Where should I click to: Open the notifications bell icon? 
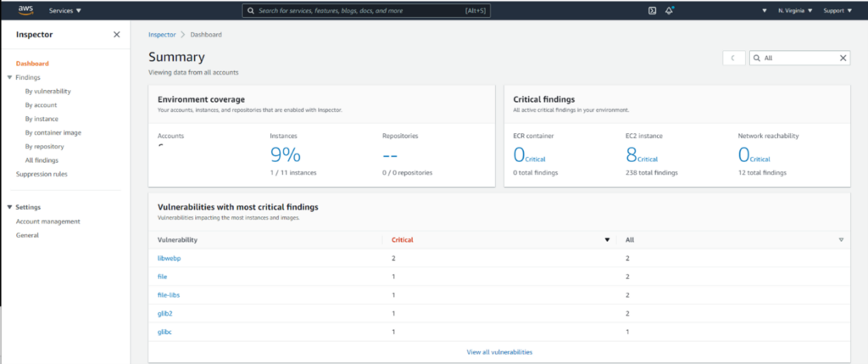(670, 10)
